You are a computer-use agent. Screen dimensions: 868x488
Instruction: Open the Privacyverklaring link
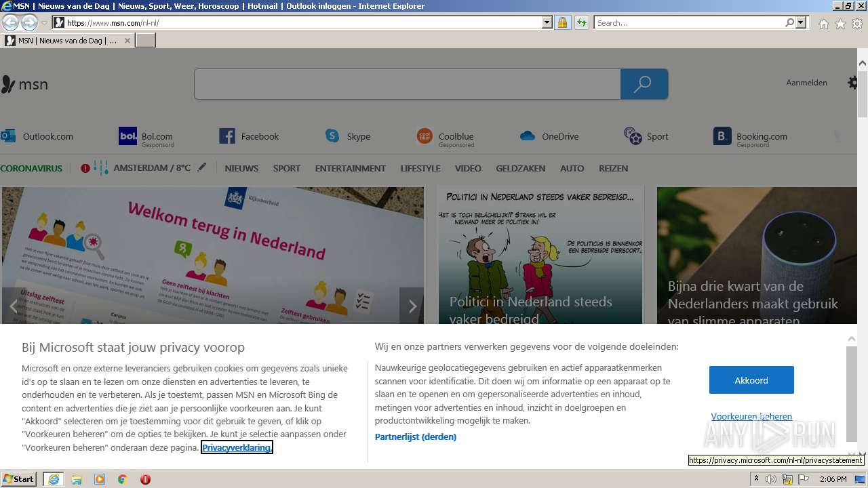237,447
